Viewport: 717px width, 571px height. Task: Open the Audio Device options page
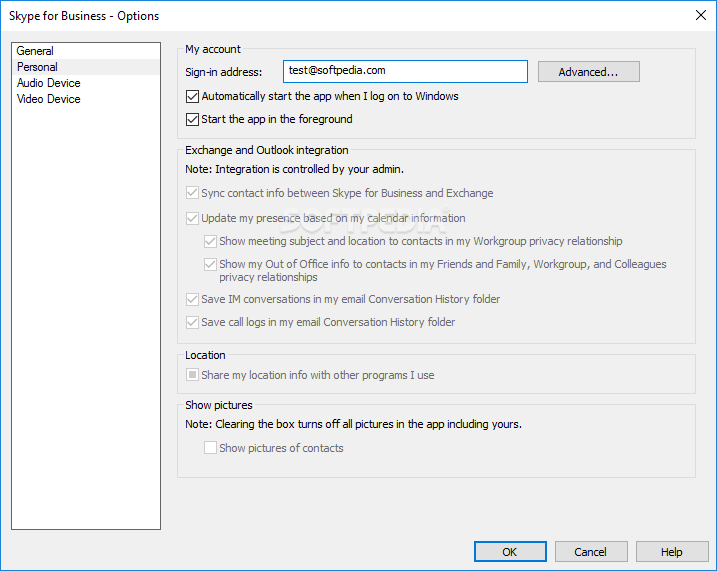coord(86,83)
